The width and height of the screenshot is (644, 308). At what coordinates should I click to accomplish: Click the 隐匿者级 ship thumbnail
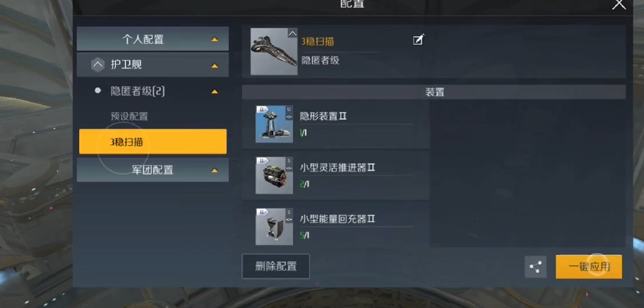pyautogui.click(x=274, y=51)
